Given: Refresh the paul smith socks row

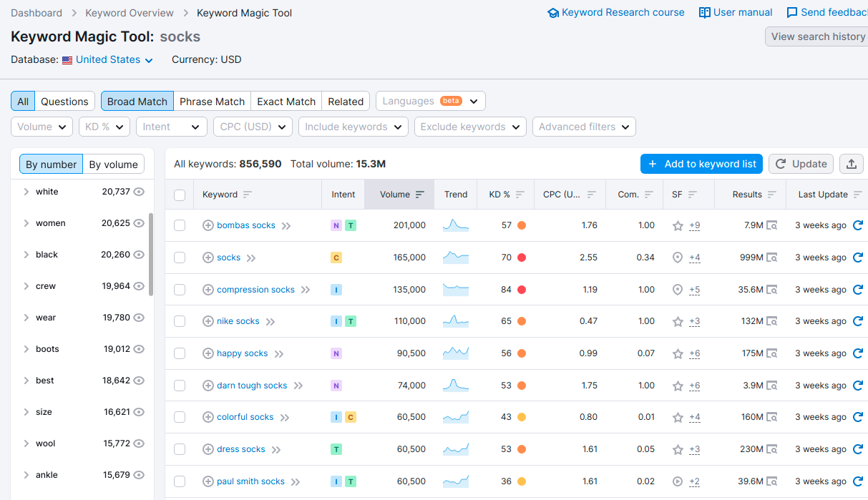Looking at the screenshot, I should point(858,481).
